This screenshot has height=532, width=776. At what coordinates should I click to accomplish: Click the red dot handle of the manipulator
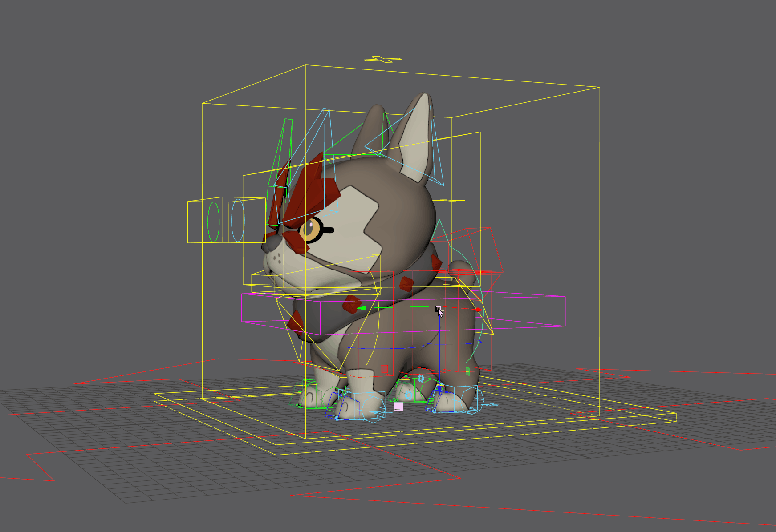pos(478,310)
